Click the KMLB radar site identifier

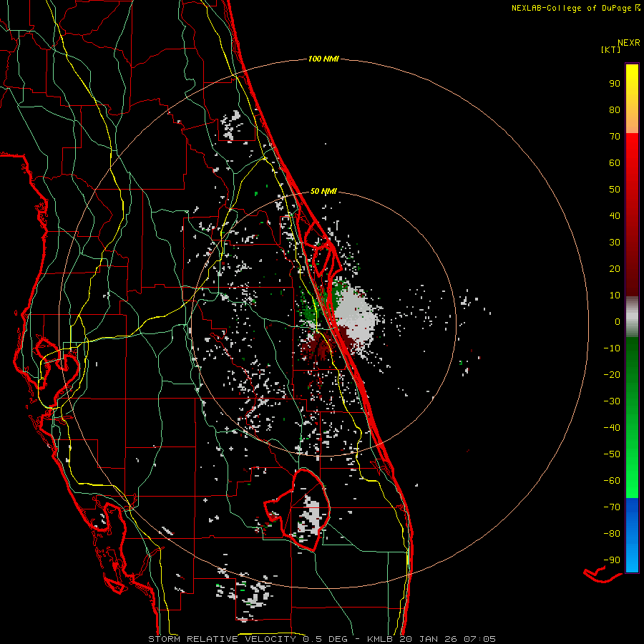[x=379, y=639]
